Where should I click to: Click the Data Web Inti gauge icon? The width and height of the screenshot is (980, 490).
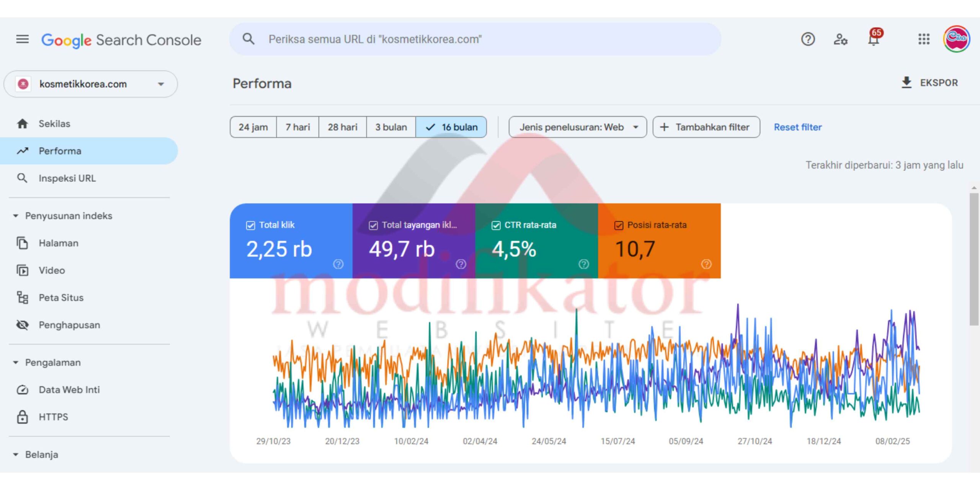coord(22,390)
